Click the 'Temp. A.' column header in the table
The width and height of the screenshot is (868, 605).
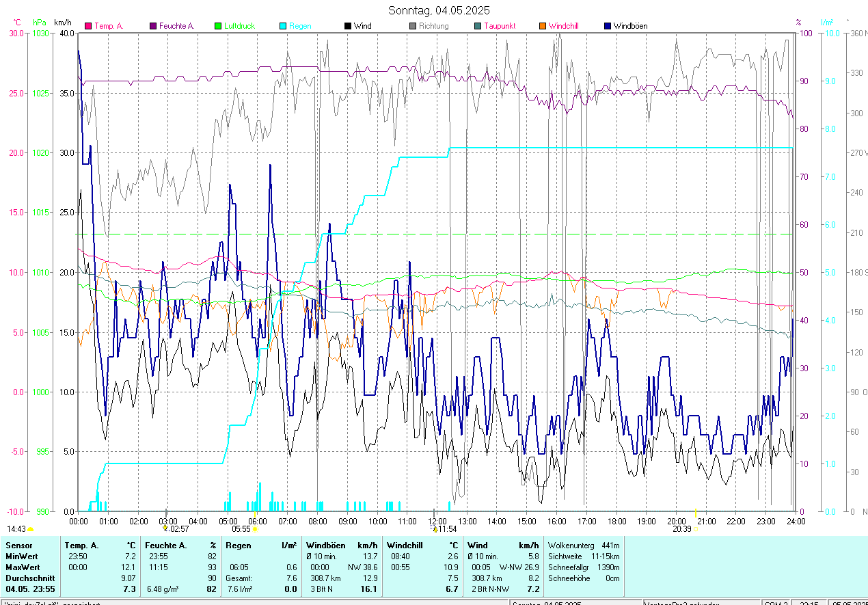tap(81, 546)
